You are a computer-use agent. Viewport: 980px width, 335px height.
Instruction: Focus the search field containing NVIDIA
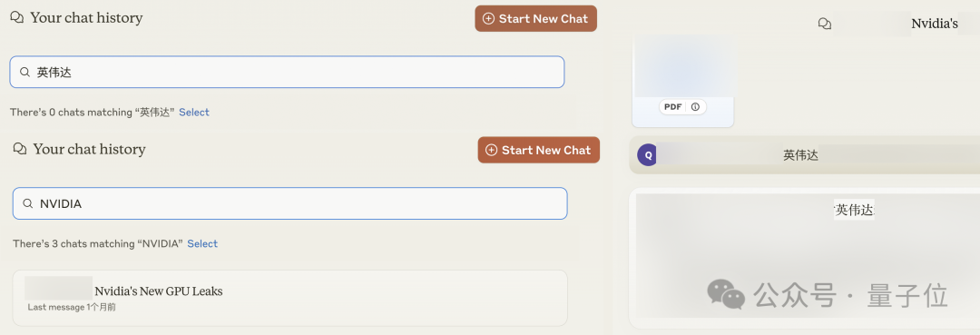pyautogui.click(x=290, y=203)
